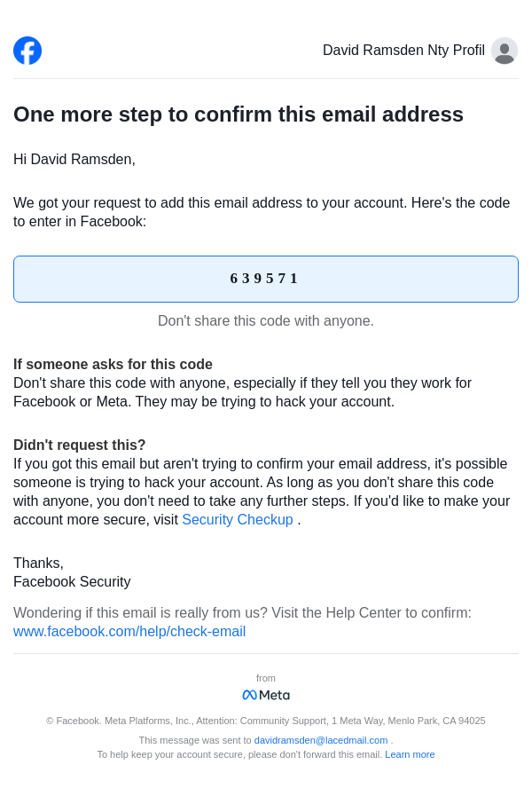
Task: Click the 639571 confirmation code box
Action: click(266, 279)
